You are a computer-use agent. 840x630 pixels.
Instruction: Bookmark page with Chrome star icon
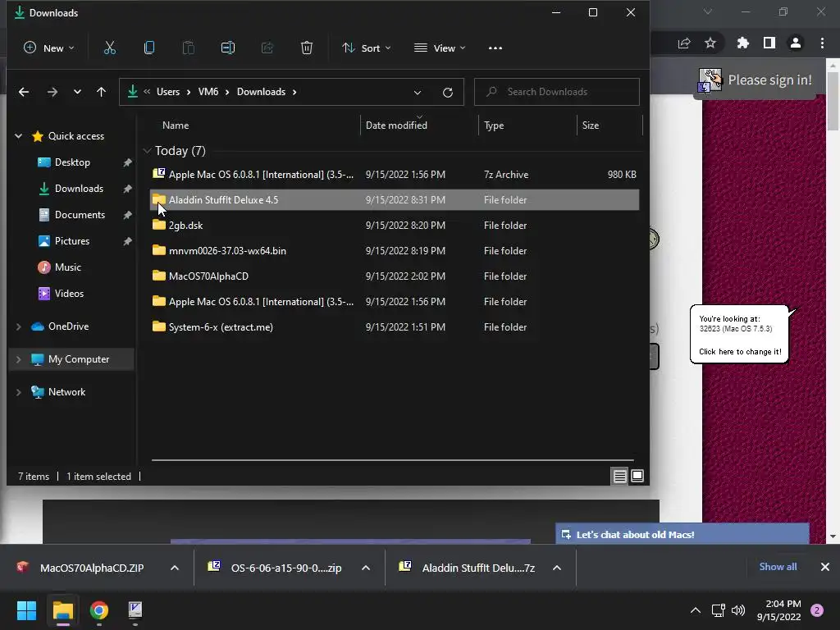(x=710, y=43)
